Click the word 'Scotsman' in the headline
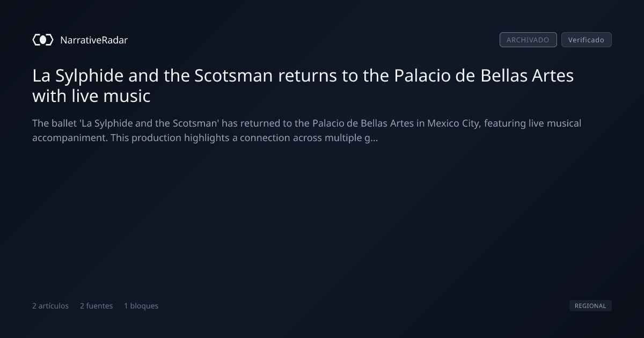The image size is (644, 338). click(233, 76)
